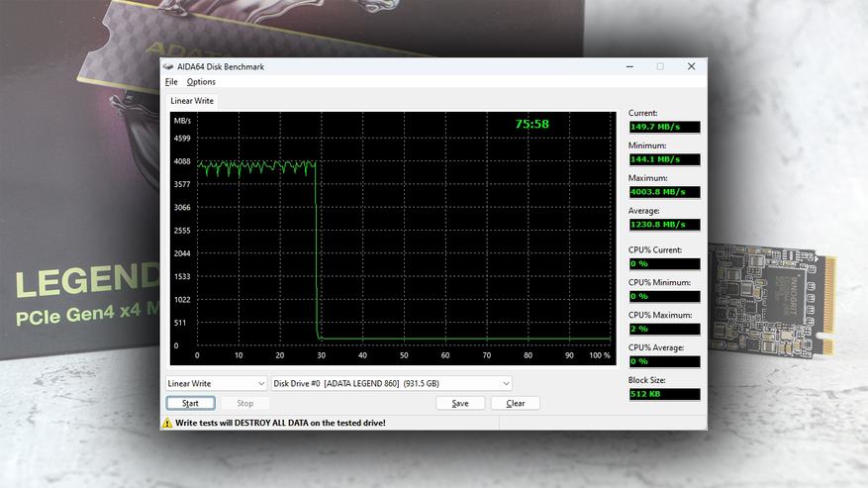868x488 pixels.
Task: Save the benchmark results
Action: coord(460,403)
